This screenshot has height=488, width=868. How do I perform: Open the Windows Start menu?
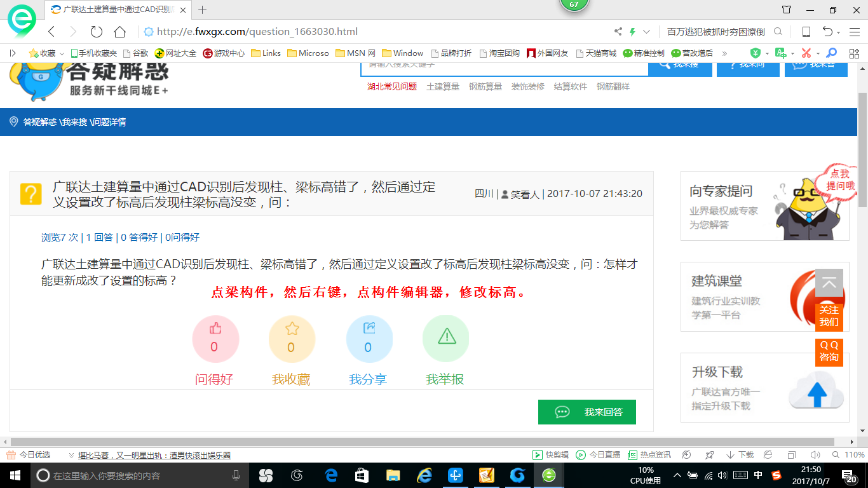point(15,475)
